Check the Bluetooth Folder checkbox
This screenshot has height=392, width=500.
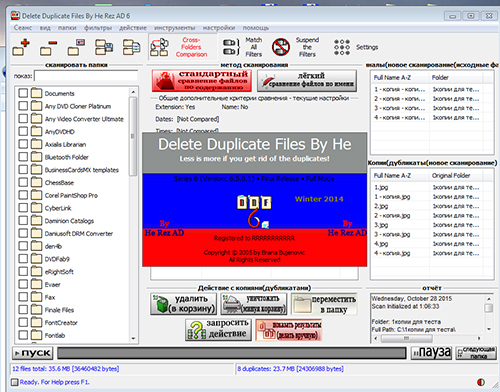tap(23, 157)
